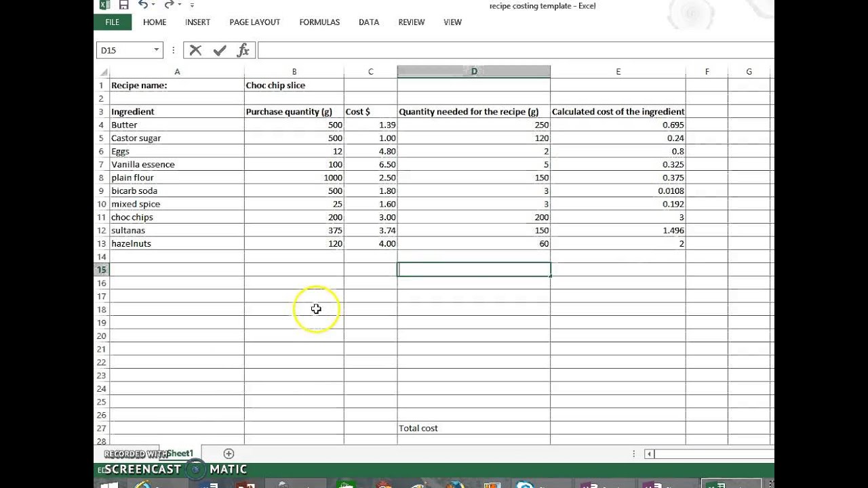Select the 'Cost $' header cell

pyautogui.click(x=370, y=112)
